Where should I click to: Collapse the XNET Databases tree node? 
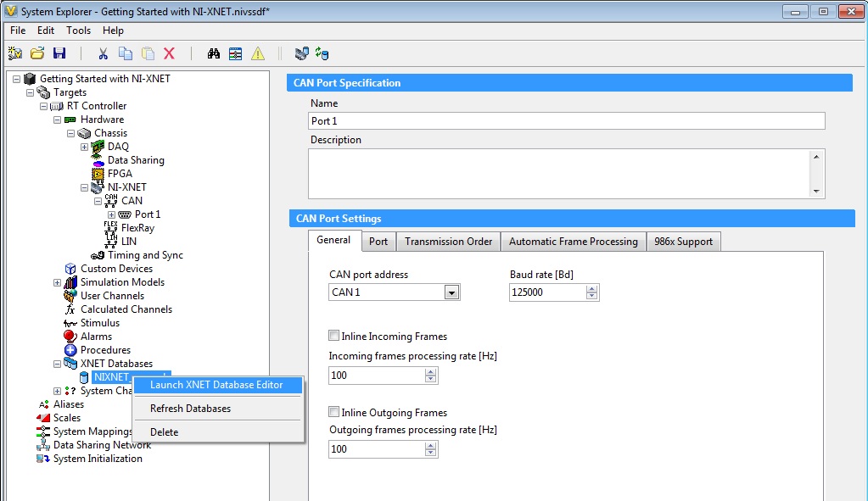57,364
